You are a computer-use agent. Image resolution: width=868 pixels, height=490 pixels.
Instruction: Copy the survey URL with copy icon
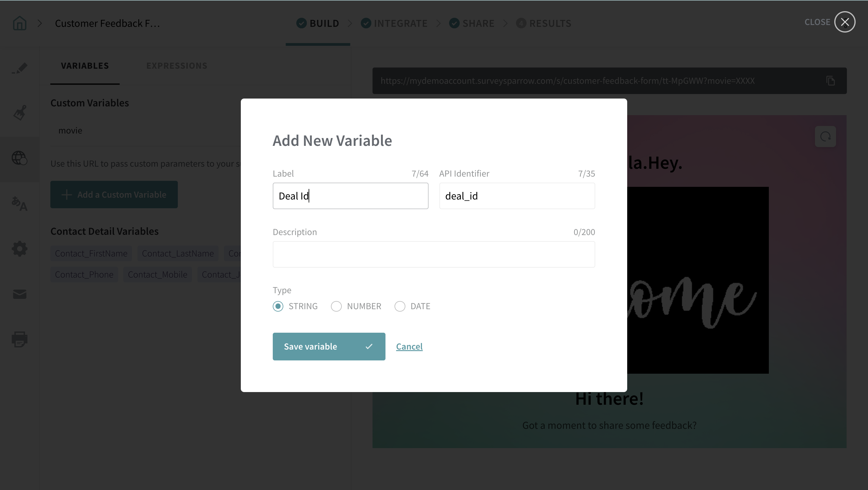(830, 81)
